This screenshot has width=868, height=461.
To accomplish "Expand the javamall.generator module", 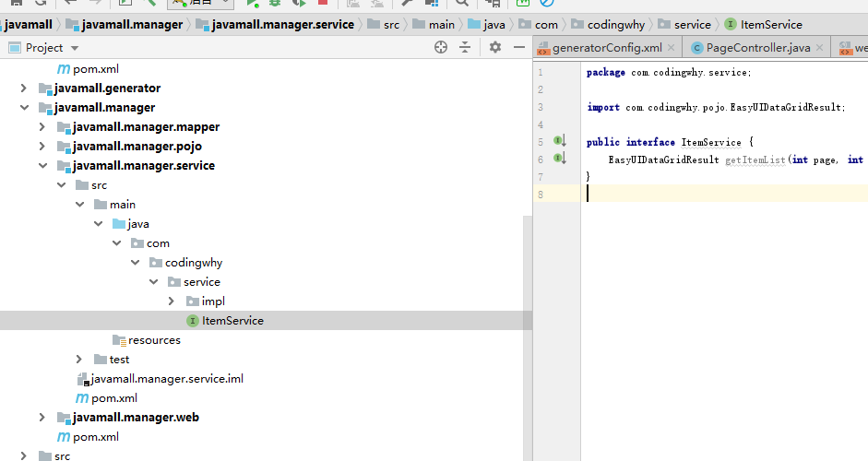I will [x=24, y=89].
